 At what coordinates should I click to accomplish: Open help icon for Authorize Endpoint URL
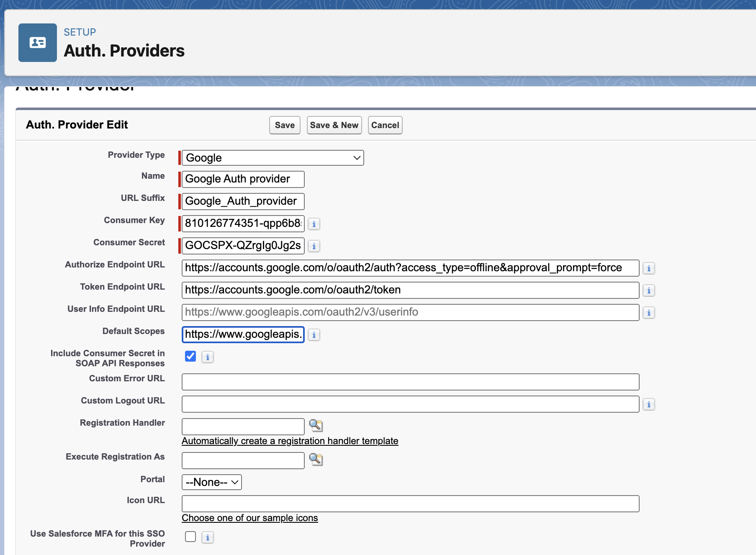click(648, 268)
